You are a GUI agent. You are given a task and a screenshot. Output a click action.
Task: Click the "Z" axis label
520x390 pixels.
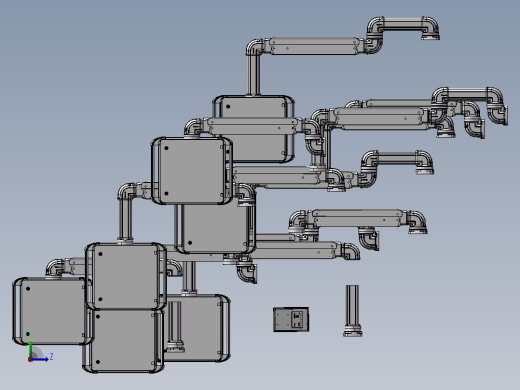pyautogui.click(x=51, y=357)
